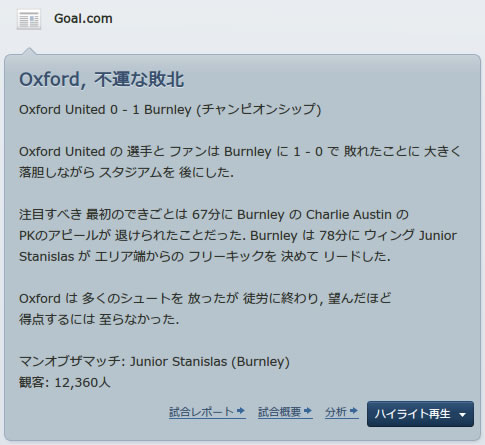485x445 pixels.
Task: Click the Charlie Austin player name
Action: 349,215
